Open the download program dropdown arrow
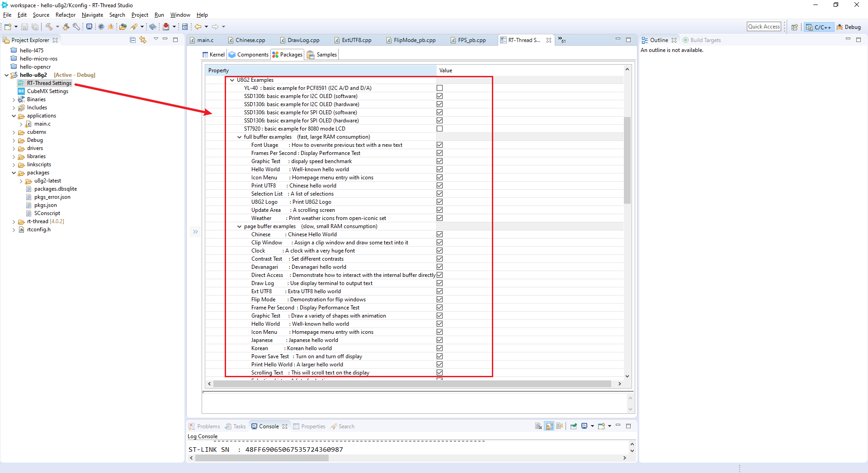Image resolution: width=868 pixels, height=473 pixels. [x=174, y=27]
